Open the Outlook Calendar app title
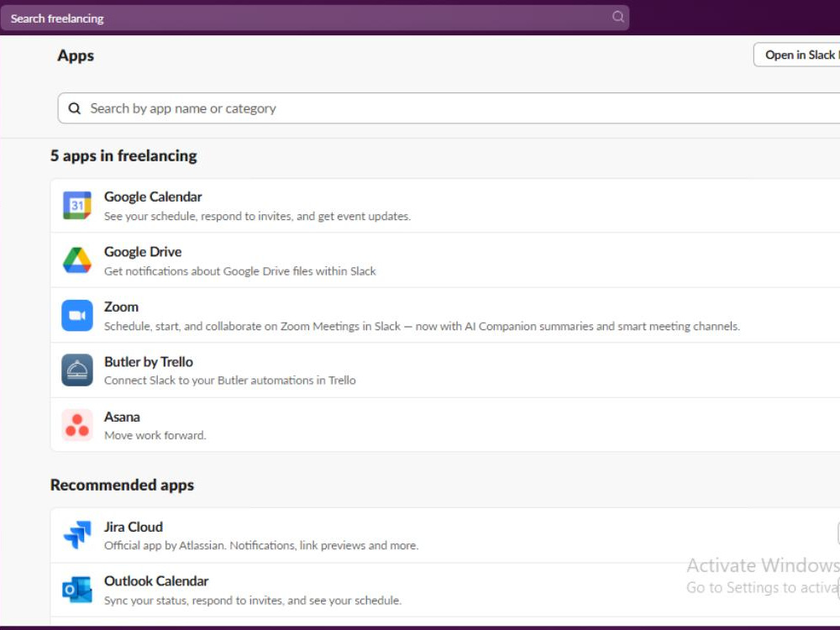The height and width of the screenshot is (630, 840). [x=156, y=581]
